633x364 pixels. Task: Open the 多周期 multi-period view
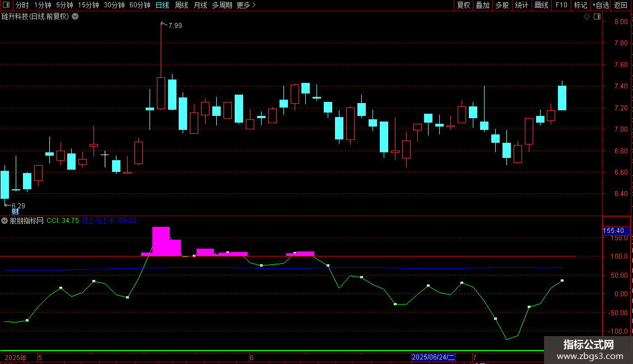(222, 5)
